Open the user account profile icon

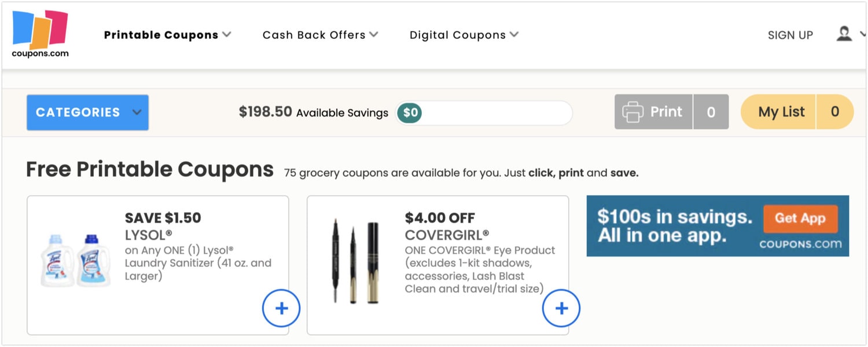coord(843,34)
